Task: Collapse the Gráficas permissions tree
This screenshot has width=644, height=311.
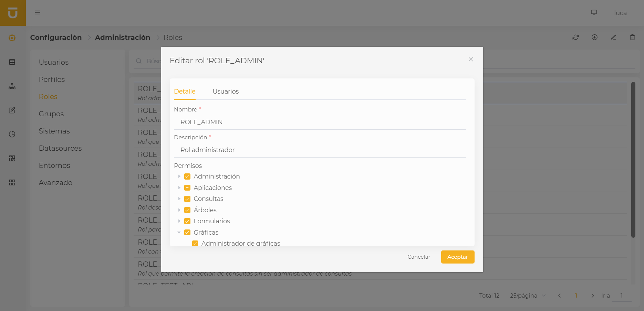Action: [179, 232]
